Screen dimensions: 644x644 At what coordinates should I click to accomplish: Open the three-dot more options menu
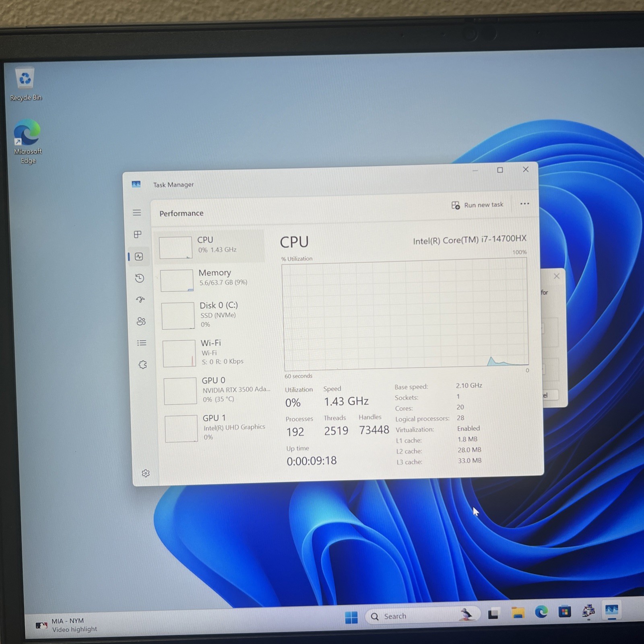click(x=524, y=204)
